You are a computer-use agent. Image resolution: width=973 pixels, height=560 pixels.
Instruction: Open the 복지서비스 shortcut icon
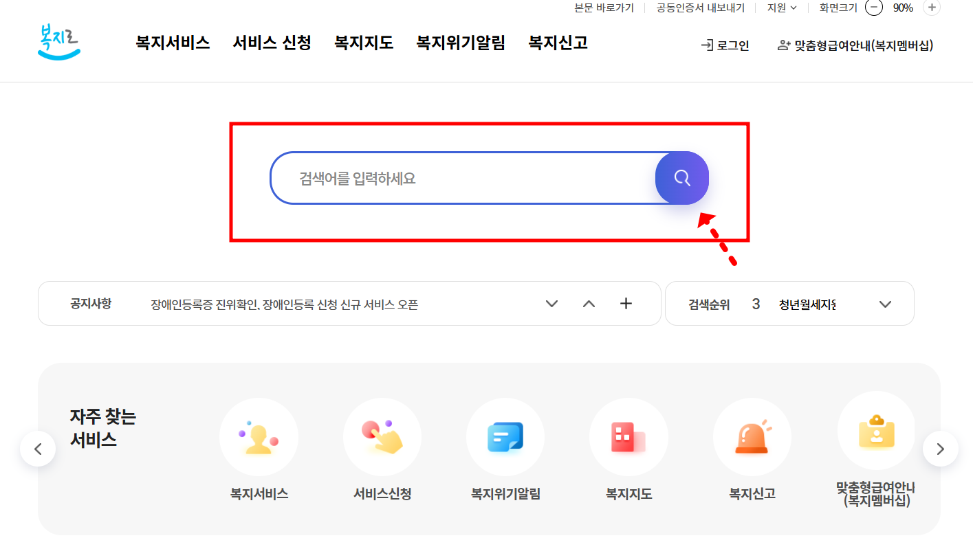point(259,437)
